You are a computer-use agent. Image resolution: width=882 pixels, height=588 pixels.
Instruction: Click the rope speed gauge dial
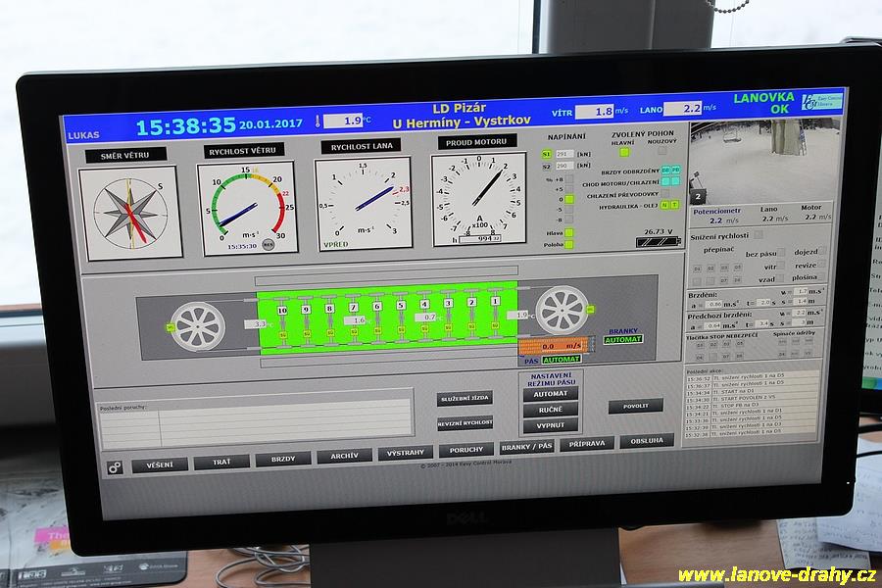(x=363, y=202)
